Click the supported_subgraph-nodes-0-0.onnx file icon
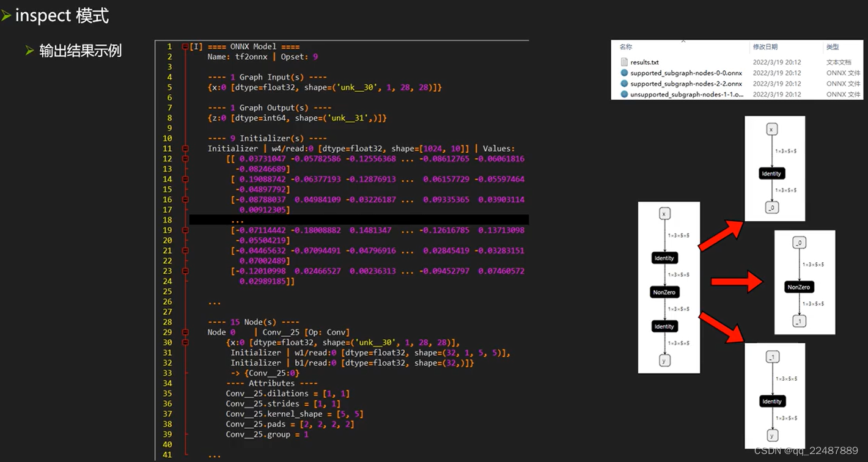This screenshot has width=868, height=462. coord(624,73)
